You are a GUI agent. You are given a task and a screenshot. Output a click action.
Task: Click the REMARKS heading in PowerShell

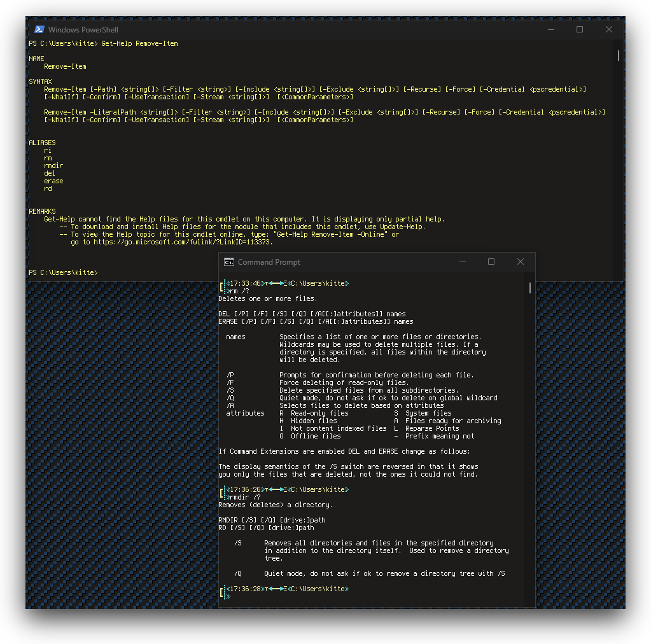point(42,211)
